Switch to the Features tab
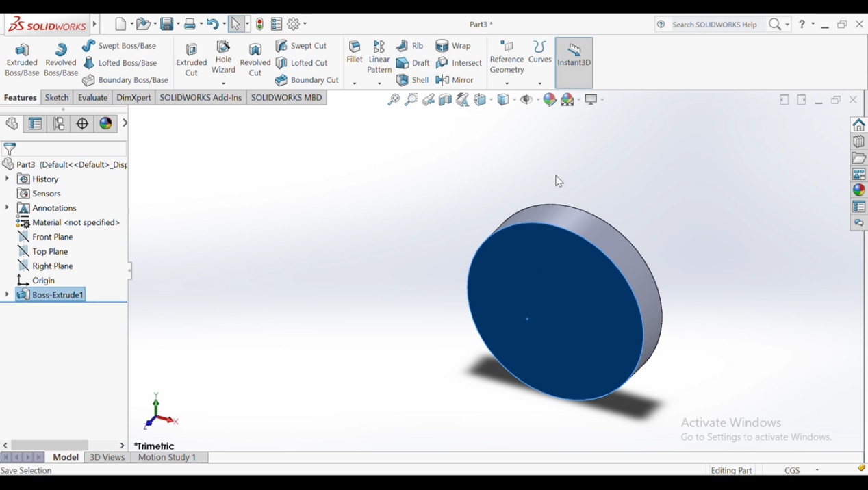This screenshot has width=868, height=490. point(21,98)
